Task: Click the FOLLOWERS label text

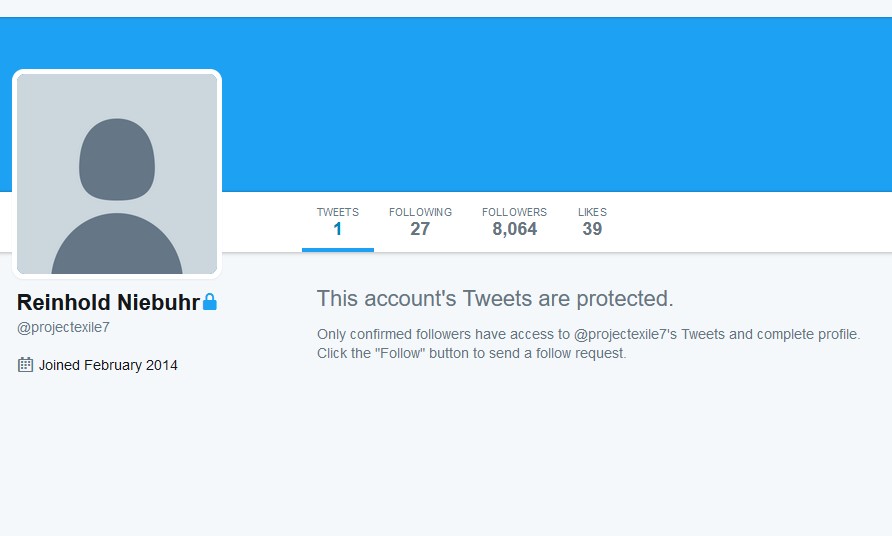Action: pos(514,212)
